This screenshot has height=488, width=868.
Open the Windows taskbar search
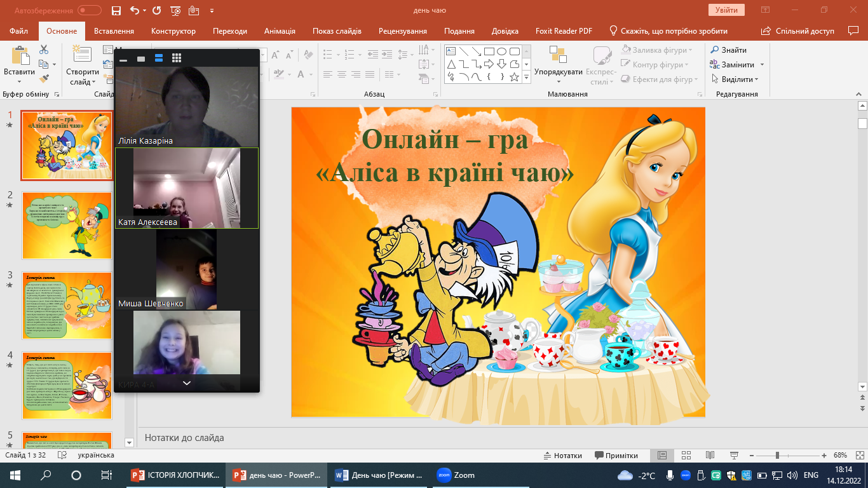[46, 475]
